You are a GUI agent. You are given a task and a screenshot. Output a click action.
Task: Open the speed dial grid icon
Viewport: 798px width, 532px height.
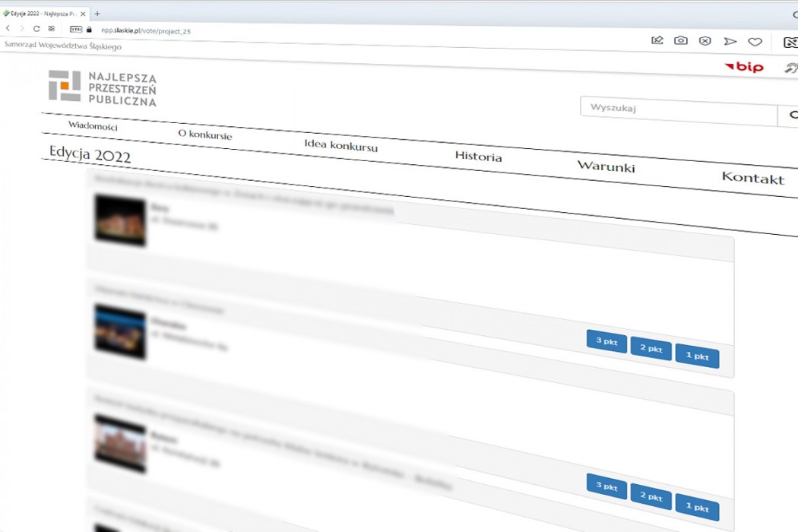click(52, 29)
